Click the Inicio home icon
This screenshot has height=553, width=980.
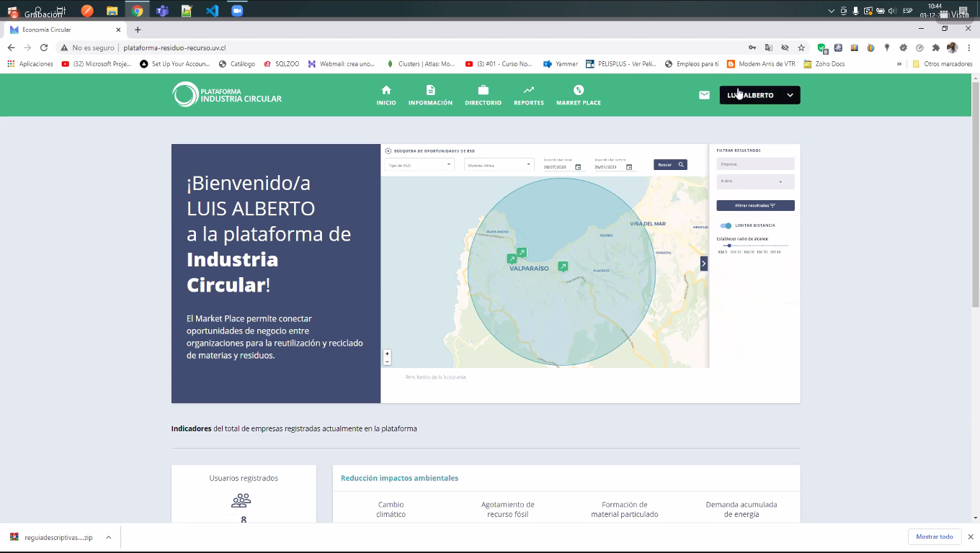point(386,90)
